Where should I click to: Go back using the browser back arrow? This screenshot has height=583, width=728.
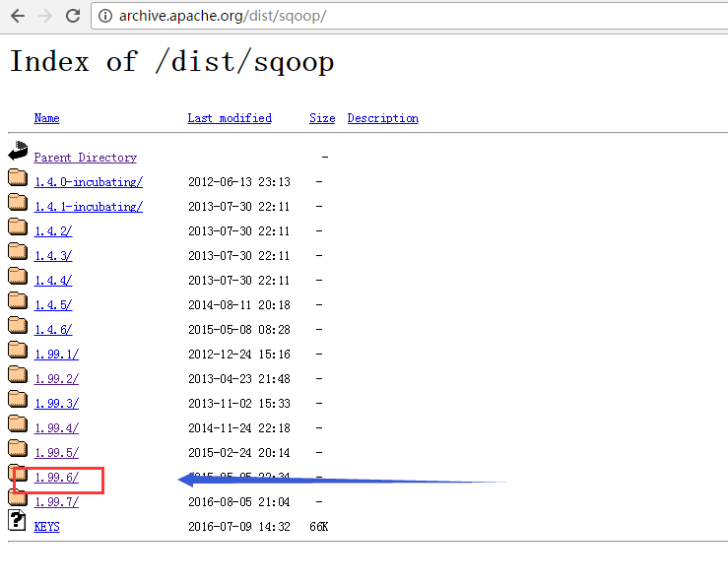click(x=18, y=16)
